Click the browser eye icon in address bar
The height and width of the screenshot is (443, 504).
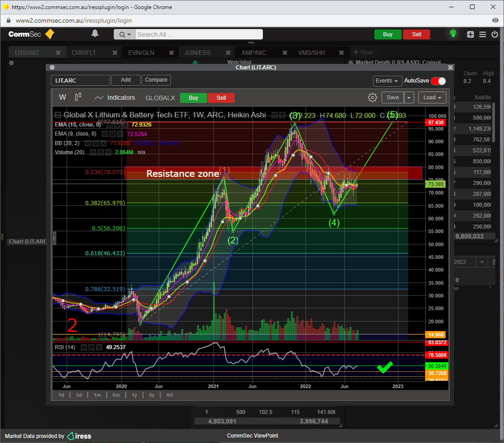click(x=495, y=20)
